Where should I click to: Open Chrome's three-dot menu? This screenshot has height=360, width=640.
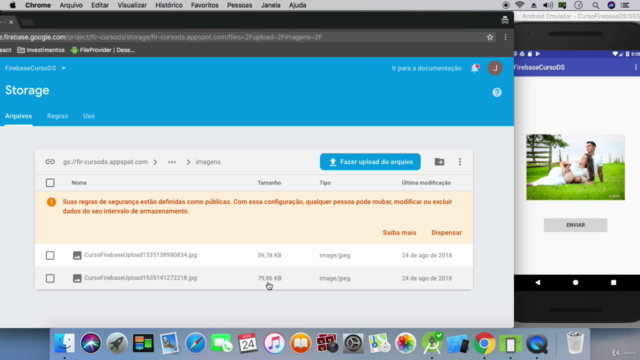[505, 37]
